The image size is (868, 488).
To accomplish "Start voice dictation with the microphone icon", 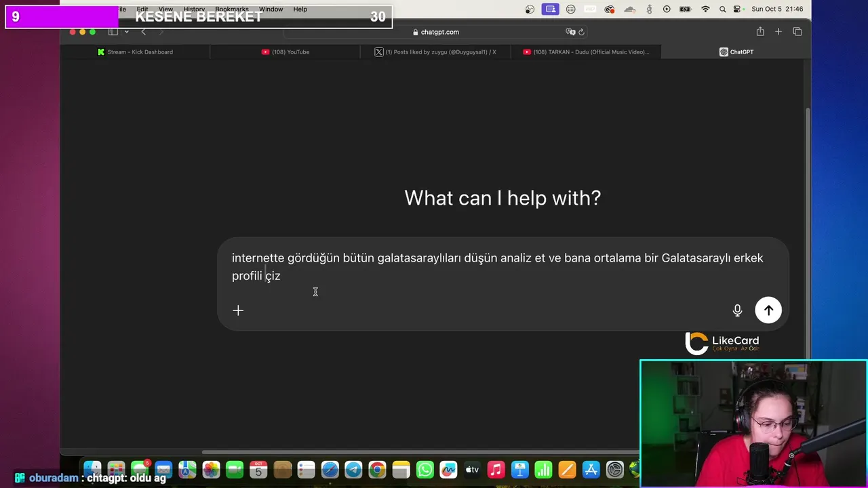I will 737,310.
